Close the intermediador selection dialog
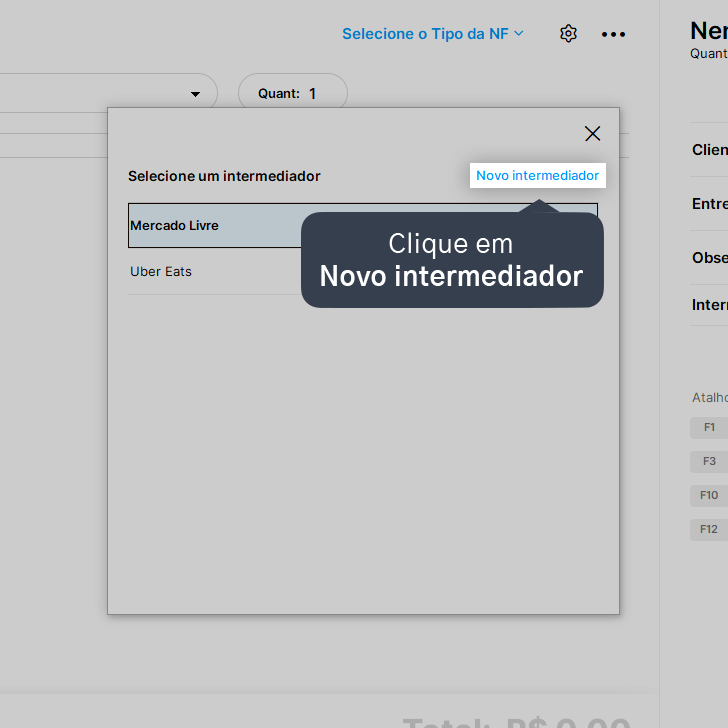 tap(592, 134)
